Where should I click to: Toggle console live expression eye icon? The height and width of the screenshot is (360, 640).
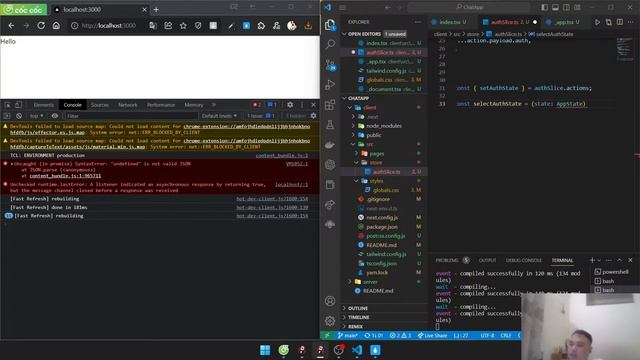coord(55,116)
